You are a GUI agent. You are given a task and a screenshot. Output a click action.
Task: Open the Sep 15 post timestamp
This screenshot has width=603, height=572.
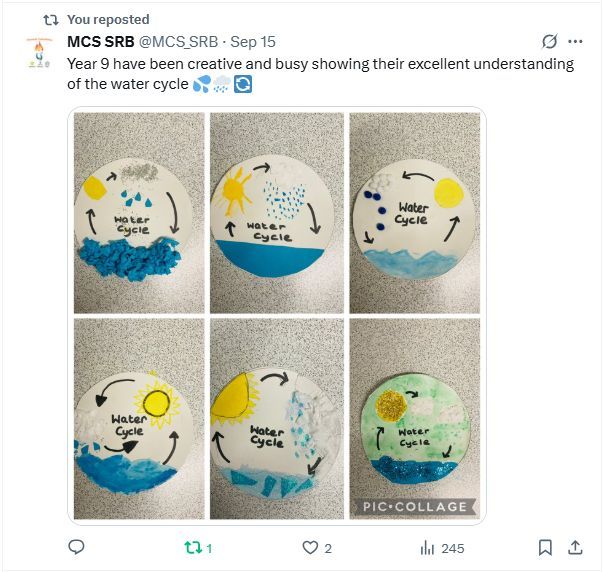point(253,42)
